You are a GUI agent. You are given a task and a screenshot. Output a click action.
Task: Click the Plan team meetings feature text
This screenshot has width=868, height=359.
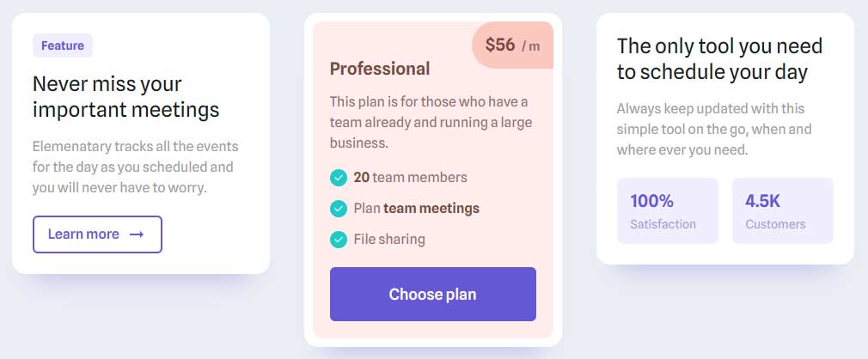[416, 209]
